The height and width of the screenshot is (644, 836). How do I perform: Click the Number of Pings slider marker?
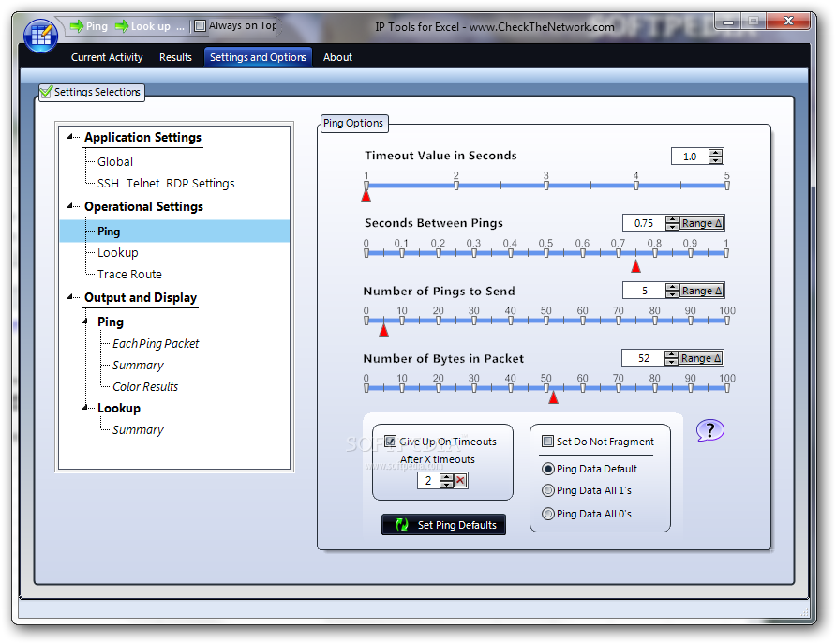point(383,330)
